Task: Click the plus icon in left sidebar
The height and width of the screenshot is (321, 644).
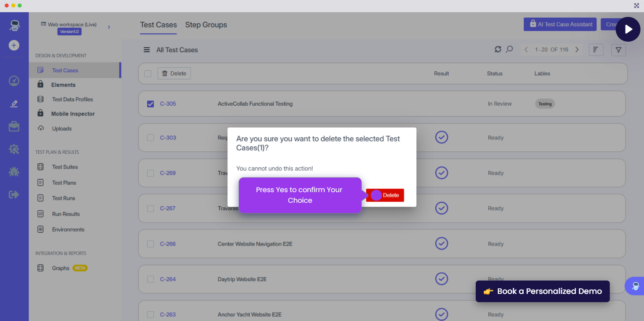Action: click(x=14, y=45)
